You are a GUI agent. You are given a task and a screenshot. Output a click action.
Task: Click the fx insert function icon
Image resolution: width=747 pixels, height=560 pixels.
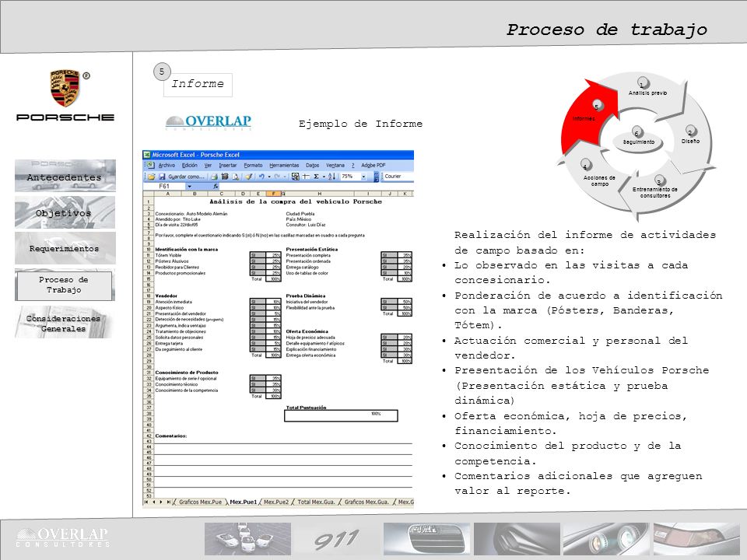click(216, 186)
